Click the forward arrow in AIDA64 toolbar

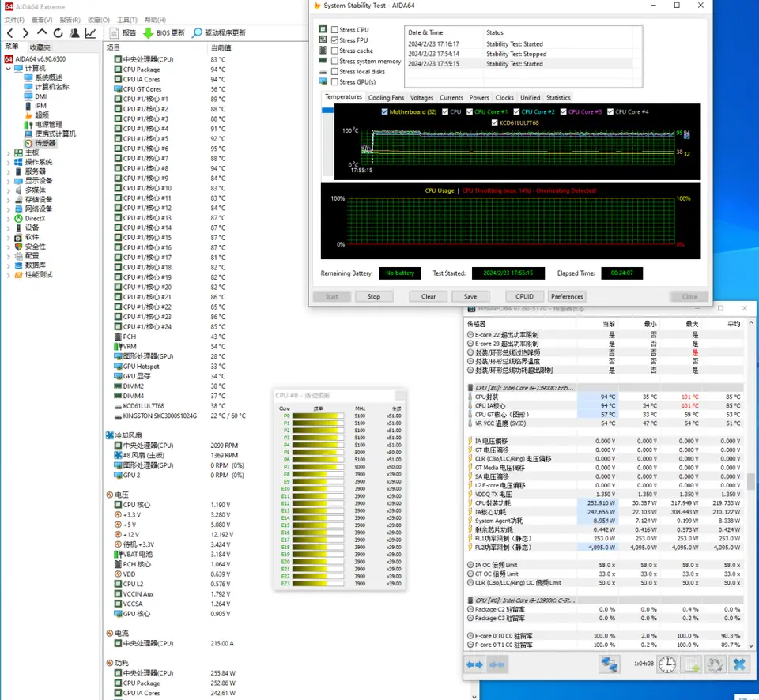[25, 33]
